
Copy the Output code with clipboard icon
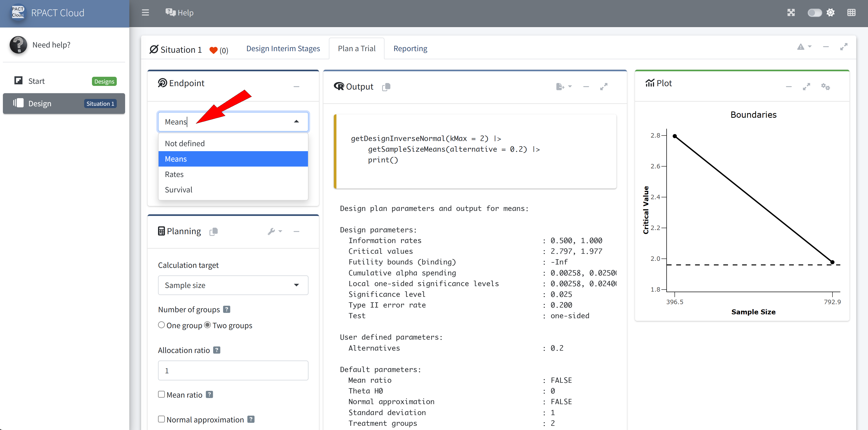(x=386, y=87)
